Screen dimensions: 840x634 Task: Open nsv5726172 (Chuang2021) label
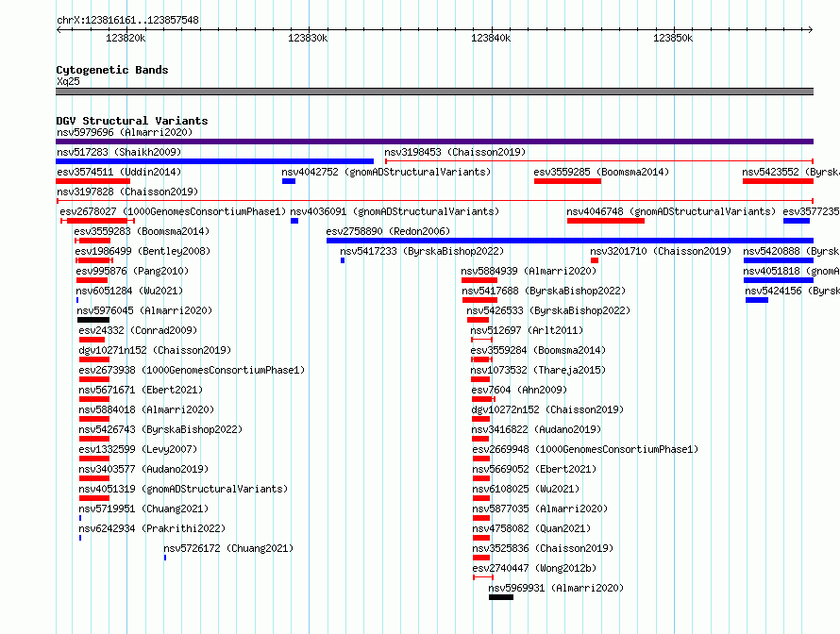(x=228, y=548)
